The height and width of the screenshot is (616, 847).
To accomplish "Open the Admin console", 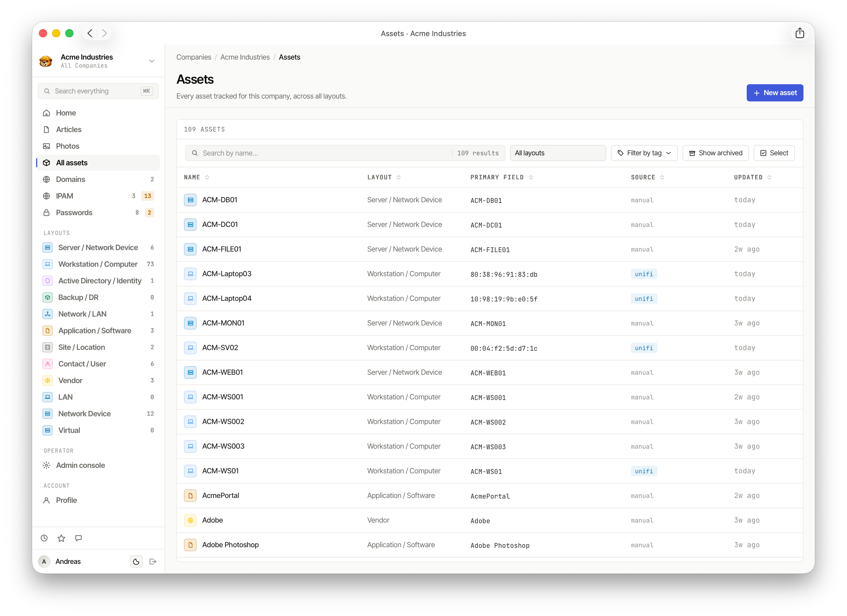I will tap(98, 465).
